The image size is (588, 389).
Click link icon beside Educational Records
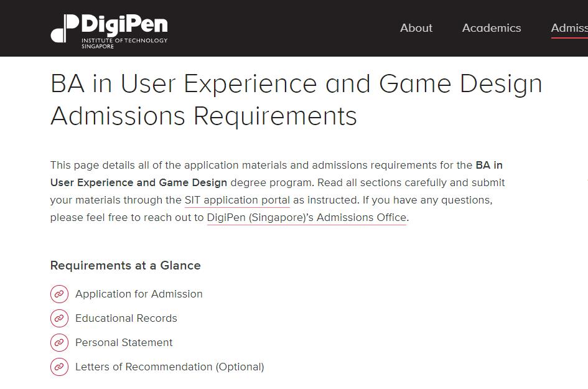click(x=59, y=318)
